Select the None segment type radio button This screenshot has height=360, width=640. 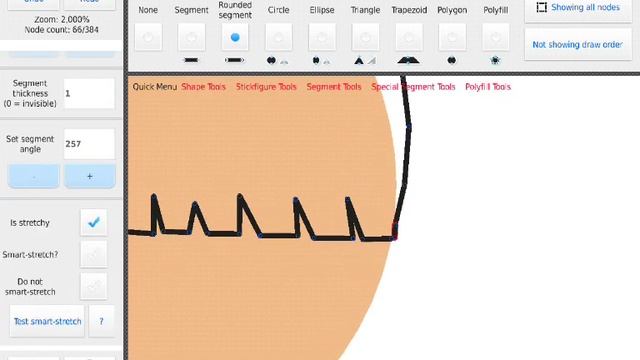[148, 37]
